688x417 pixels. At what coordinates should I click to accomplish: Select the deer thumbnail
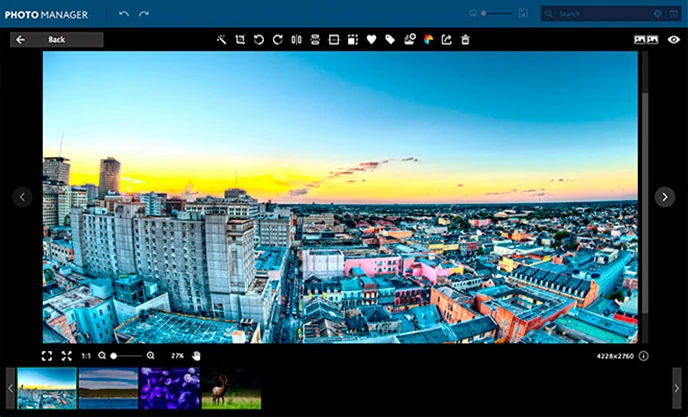[231, 388]
